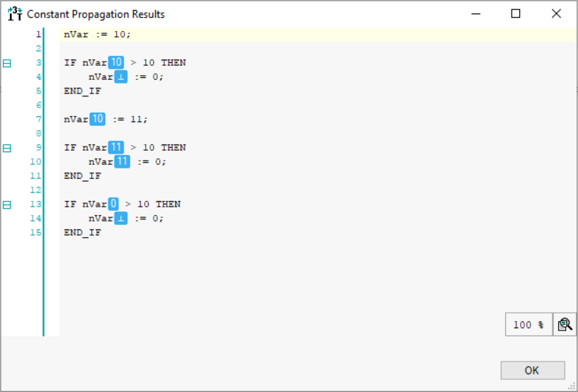This screenshot has height=392, width=578.
Task: Click ':= 0;' on line 4
Action: click(x=149, y=76)
